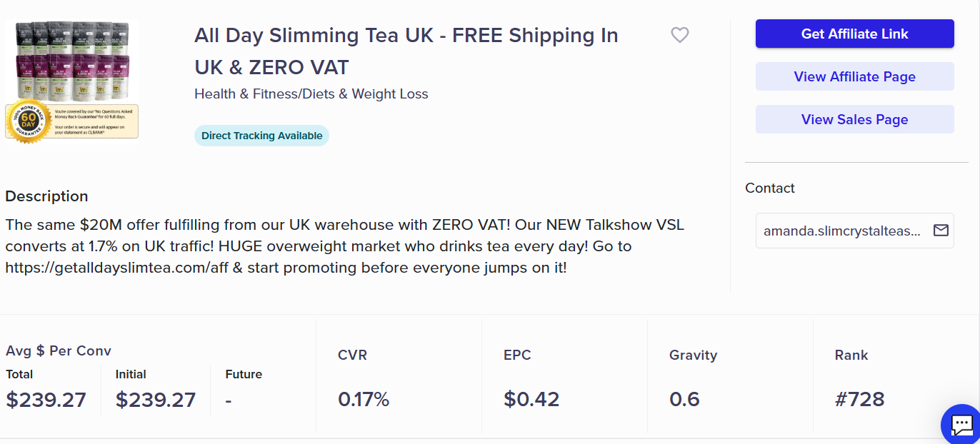
Task: Select the Health & Fitness category text
Action: (311, 94)
